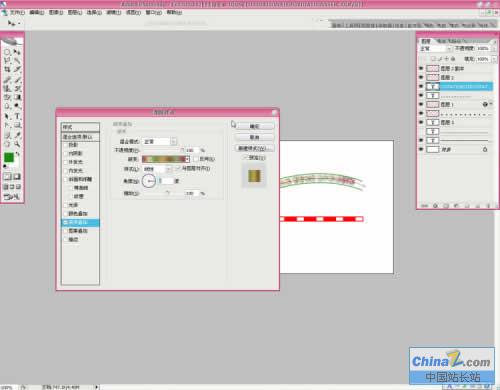Image resolution: width=500 pixels, height=390 pixels.
Task: Enable 斜面和浮雕 (Bevel and Emboss) checkbox
Action: pyautogui.click(x=65, y=179)
